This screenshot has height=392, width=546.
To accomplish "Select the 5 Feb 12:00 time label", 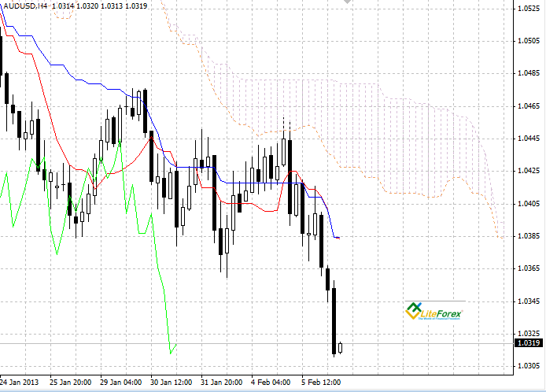I will tap(321, 383).
